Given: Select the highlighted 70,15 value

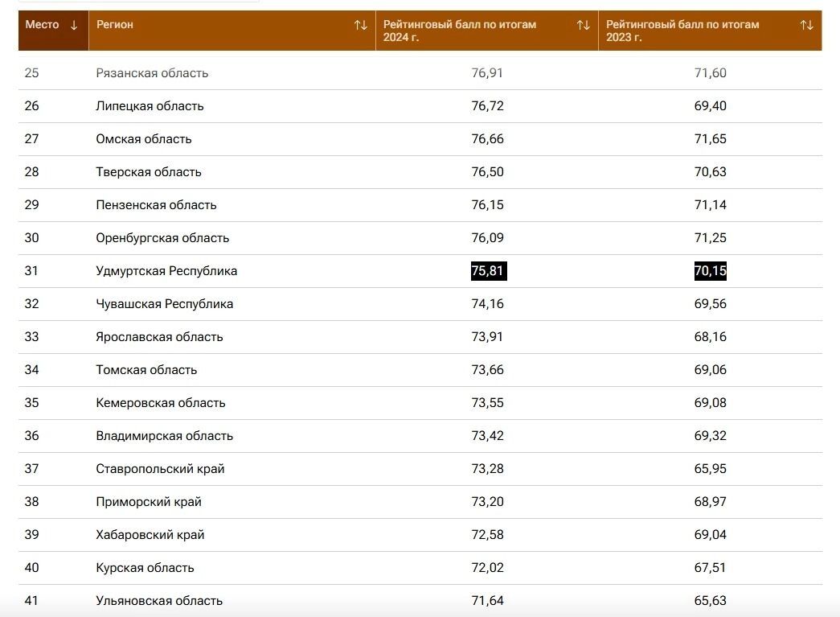Looking at the screenshot, I should (x=710, y=271).
